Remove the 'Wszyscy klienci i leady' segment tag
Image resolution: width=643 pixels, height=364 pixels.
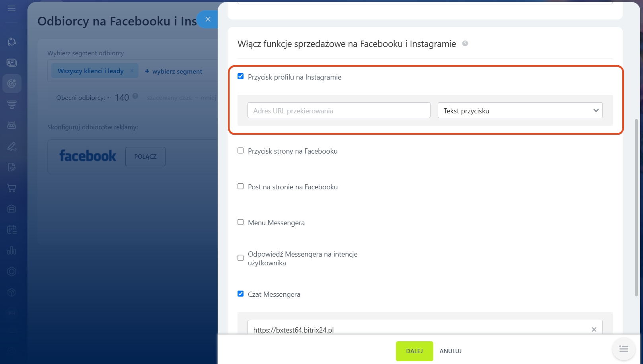[x=132, y=71]
